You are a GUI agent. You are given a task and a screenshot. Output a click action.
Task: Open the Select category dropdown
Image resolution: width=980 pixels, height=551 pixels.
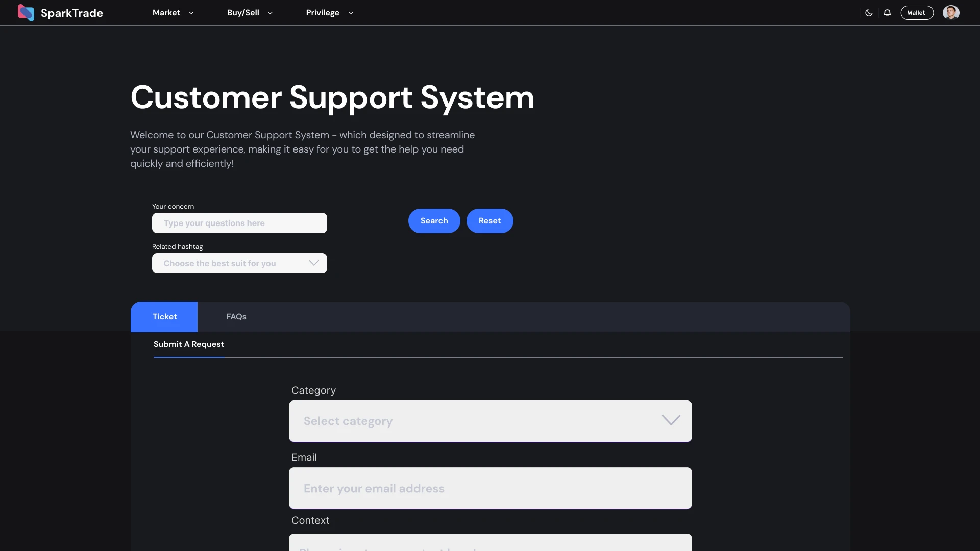(x=490, y=421)
